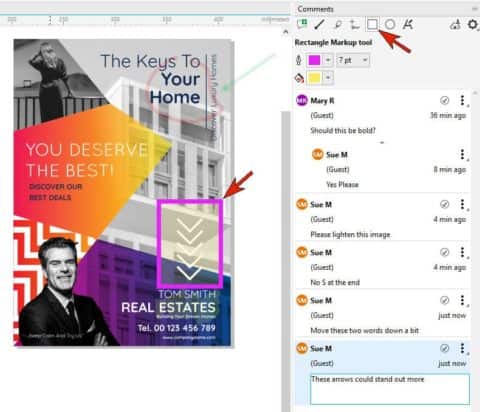Screen dimensions: 480x412
Task: Open more options for 'Yes Please' reply
Action: [462, 154]
